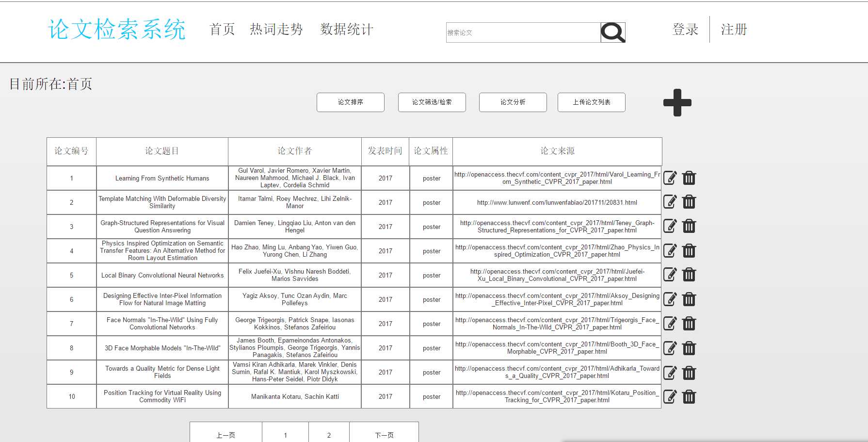Open the 热词走势 navigation item
This screenshot has height=442, width=868.
276,30
